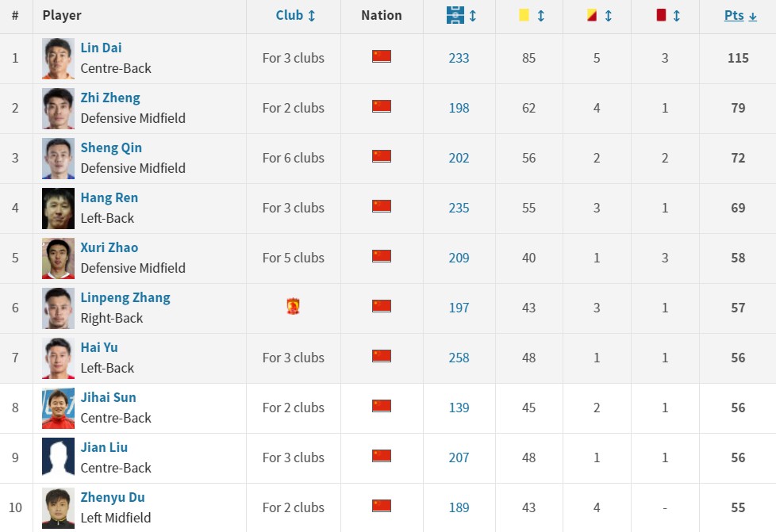Open Lin Dai's player profile
This screenshot has height=532, width=776.
tap(101, 48)
